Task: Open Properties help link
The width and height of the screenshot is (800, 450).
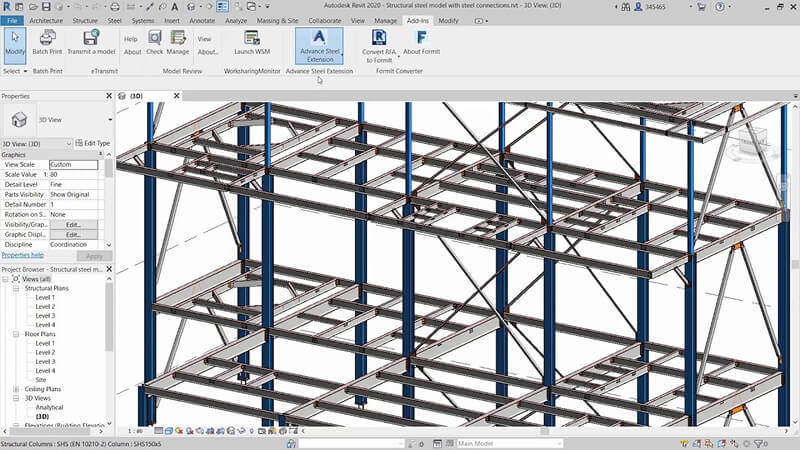Action: point(22,255)
